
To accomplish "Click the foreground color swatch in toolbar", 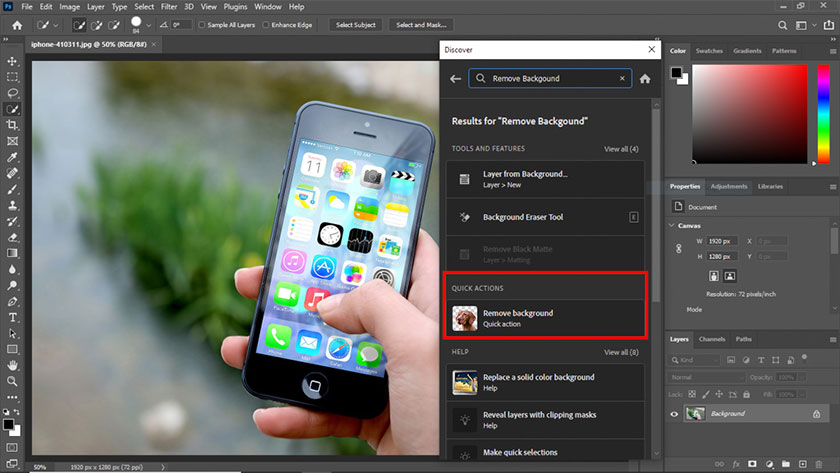I will click(x=8, y=425).
